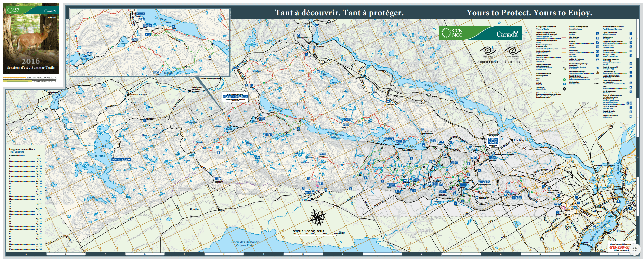This screenshot has height=261, width=644.
Task: Click the Types of Trails legend heading
Action: tap(542, 29)
